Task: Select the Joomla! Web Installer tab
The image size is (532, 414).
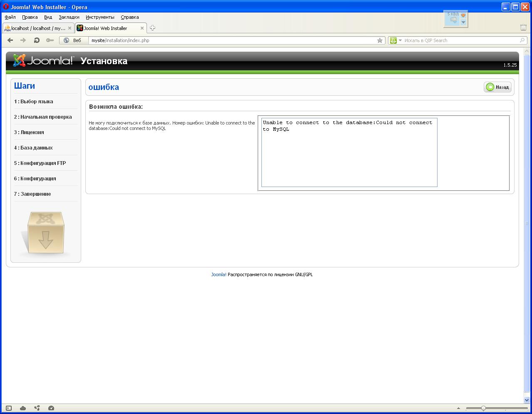Action: coord(110,28)
